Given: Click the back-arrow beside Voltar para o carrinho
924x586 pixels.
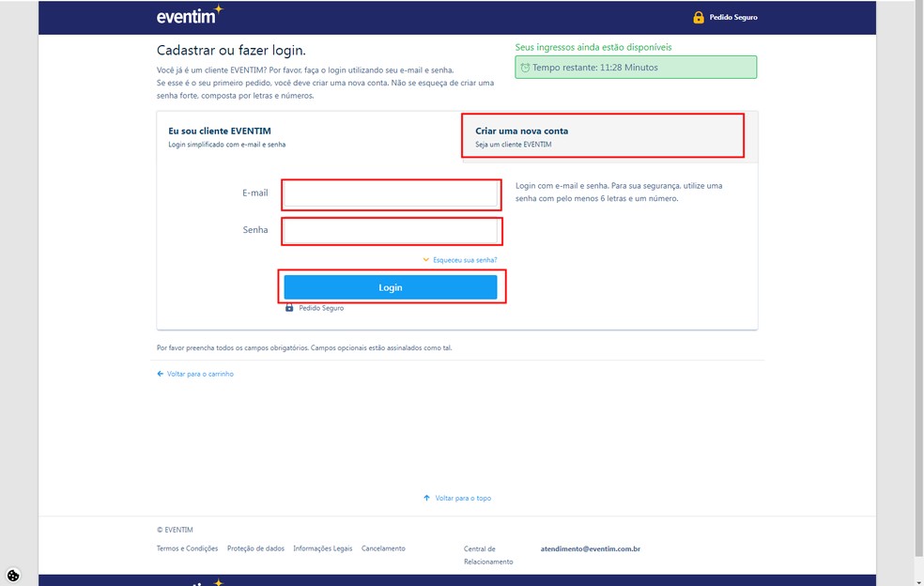Looking at the screenshot, I should 159,373.
